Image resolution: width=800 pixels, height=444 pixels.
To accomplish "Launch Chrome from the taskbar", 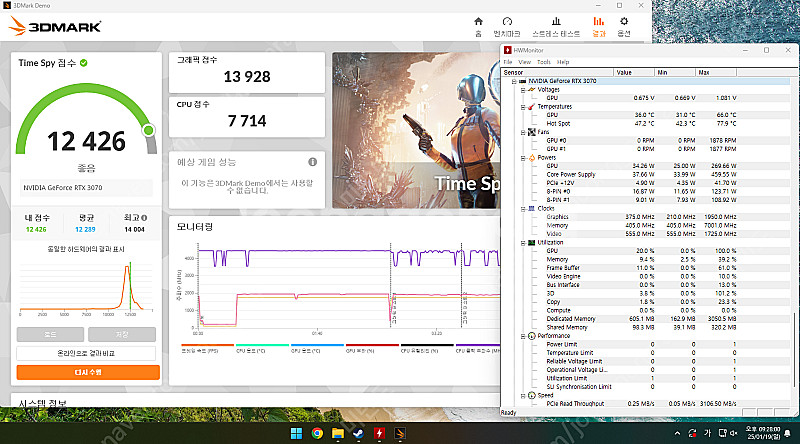I will point(317,433).
